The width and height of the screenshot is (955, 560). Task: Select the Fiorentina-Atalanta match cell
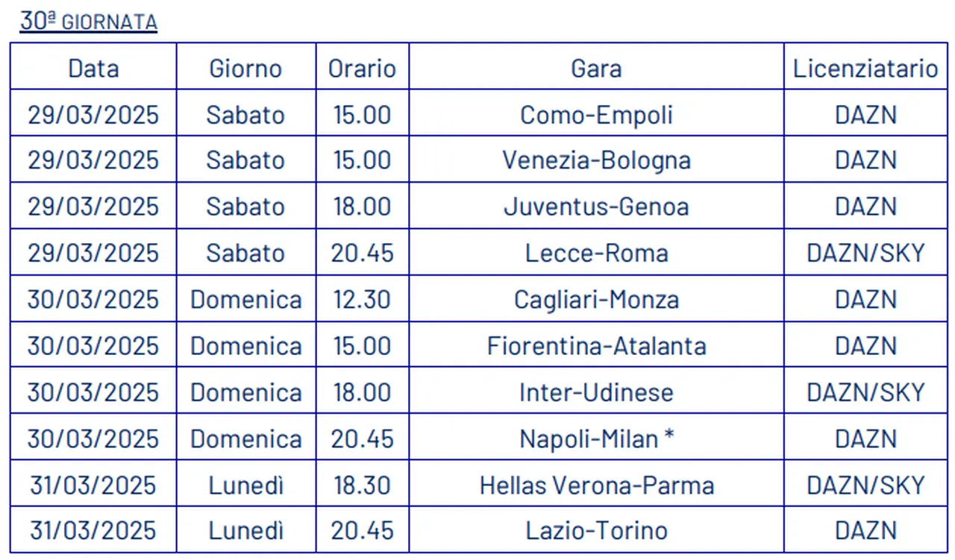[596, 346]
